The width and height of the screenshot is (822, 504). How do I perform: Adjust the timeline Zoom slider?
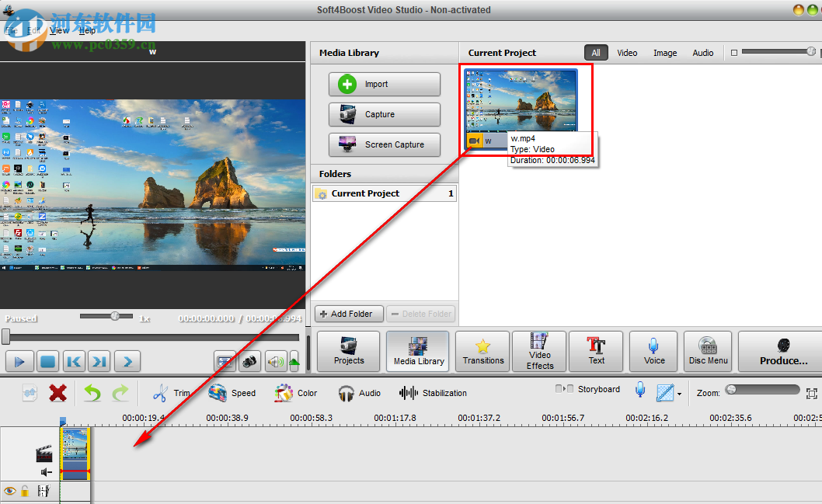[x=763, y=390]
